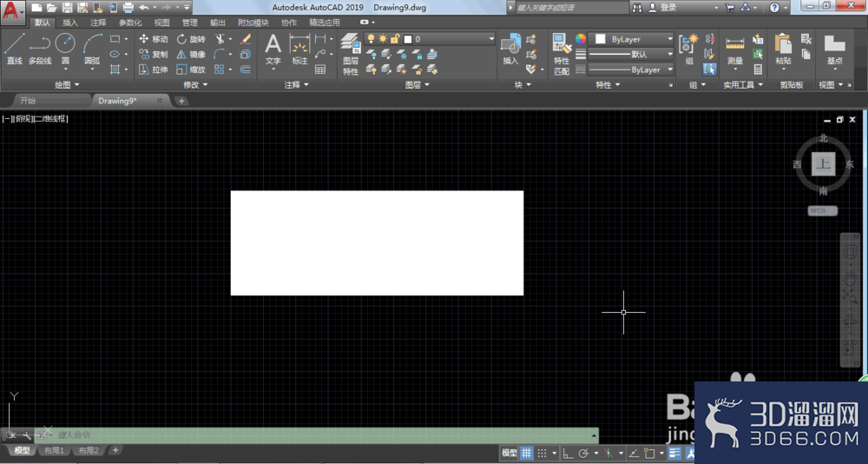Screen dimensions: 868x464
Task: Select the Ellipse draw tool icon
Action: click(115, 55)
